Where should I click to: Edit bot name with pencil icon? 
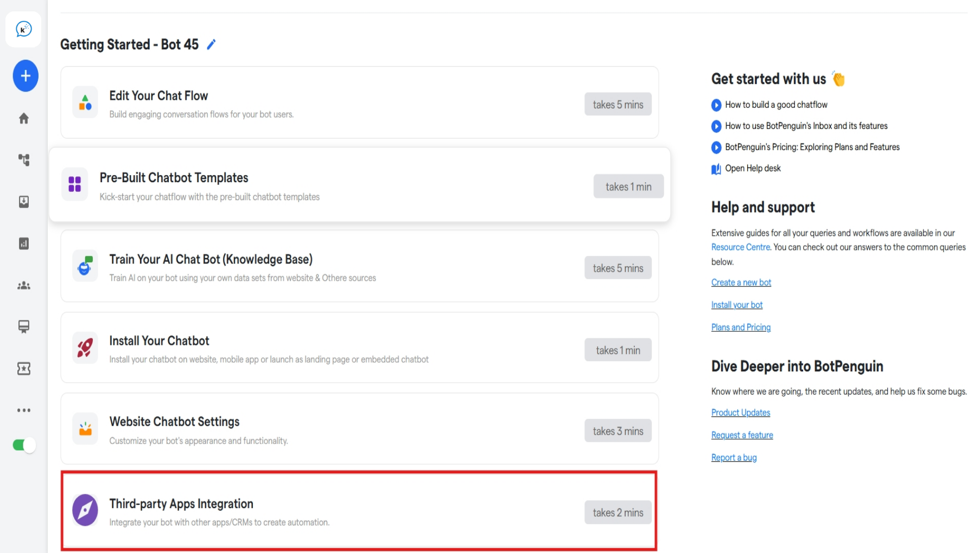pos(211,44)
